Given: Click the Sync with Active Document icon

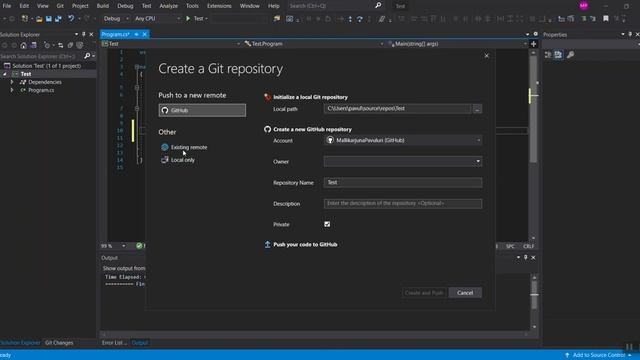Looking at the screenshot, I should [60, 45].
